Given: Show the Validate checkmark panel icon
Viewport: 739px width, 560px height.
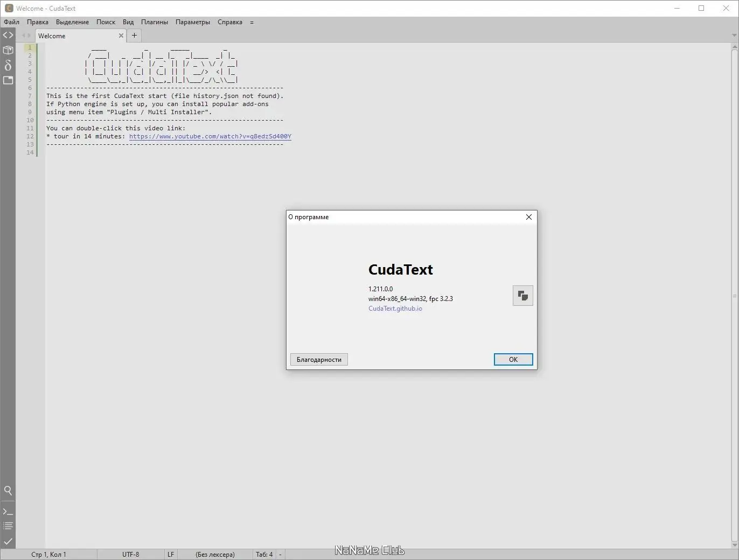Looking at the screenshot, I should [x=8, y=541].
